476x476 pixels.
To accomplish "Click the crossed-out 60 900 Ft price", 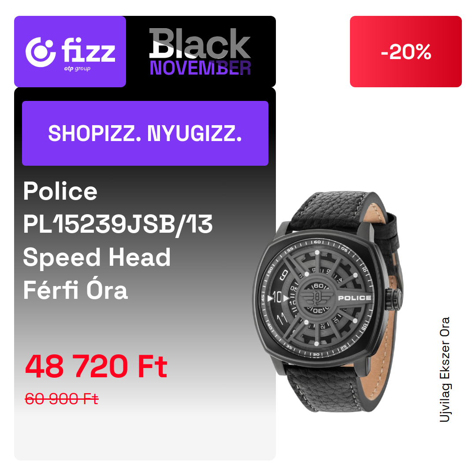I will [x=62, y=398].
